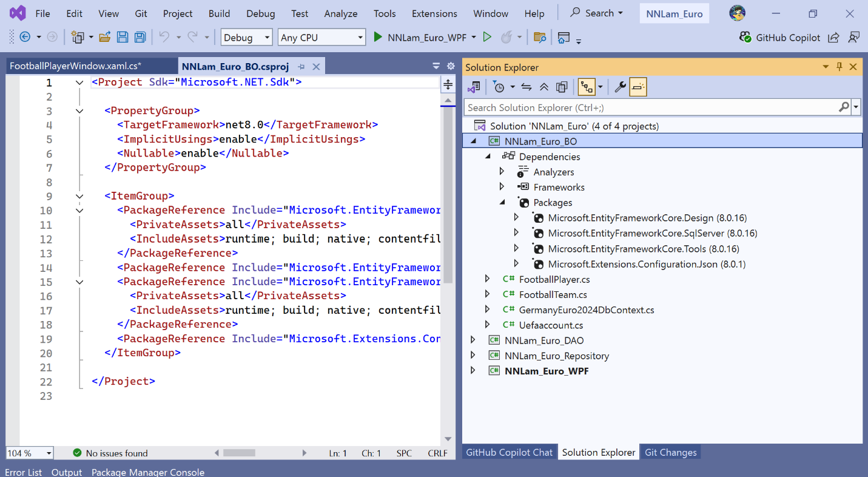The image size is (868, 477).
Task: Open the File menu
Action: 42,13
